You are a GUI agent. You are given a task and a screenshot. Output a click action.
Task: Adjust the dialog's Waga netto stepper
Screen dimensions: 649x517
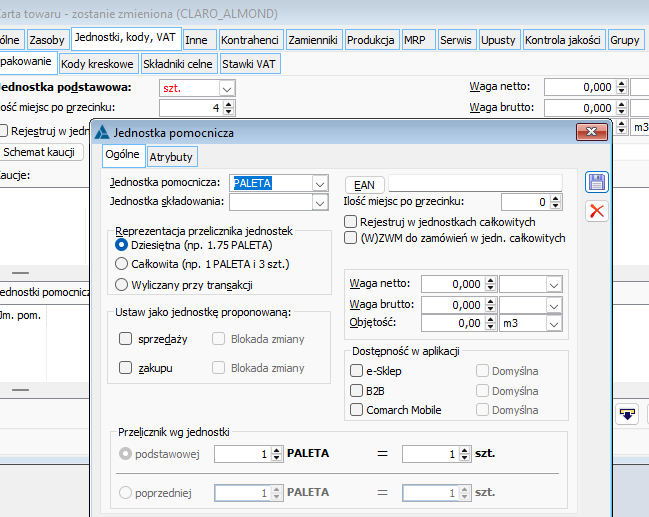490,284
